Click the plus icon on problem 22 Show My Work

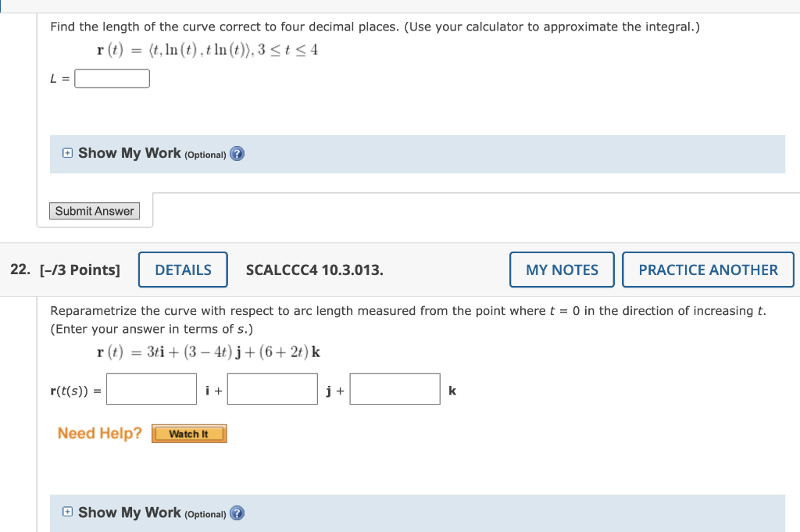click(67, 512)
